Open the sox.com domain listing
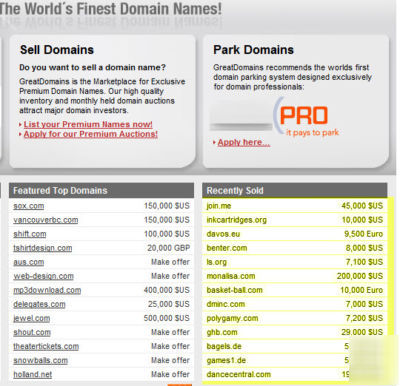 pos(29,206)
